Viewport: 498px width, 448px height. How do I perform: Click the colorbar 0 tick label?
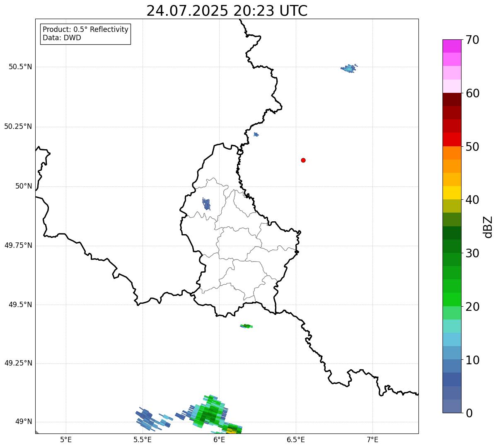point(469,413)
